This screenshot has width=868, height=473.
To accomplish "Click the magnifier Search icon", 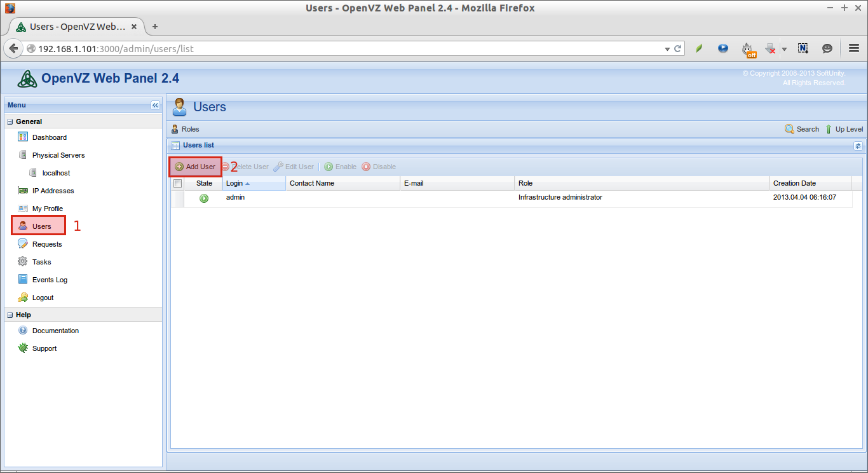I will (x=789, y=129).
